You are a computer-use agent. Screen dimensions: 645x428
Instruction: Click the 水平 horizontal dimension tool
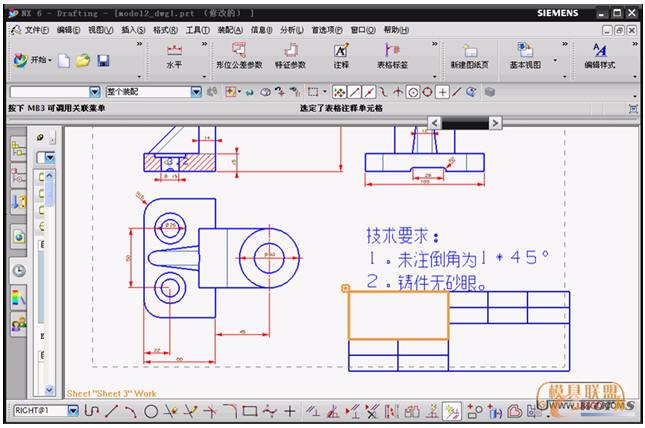[174, 56]
